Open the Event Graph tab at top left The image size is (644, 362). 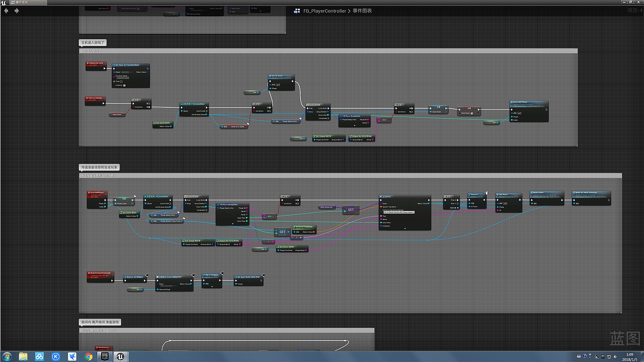[22, 2]
